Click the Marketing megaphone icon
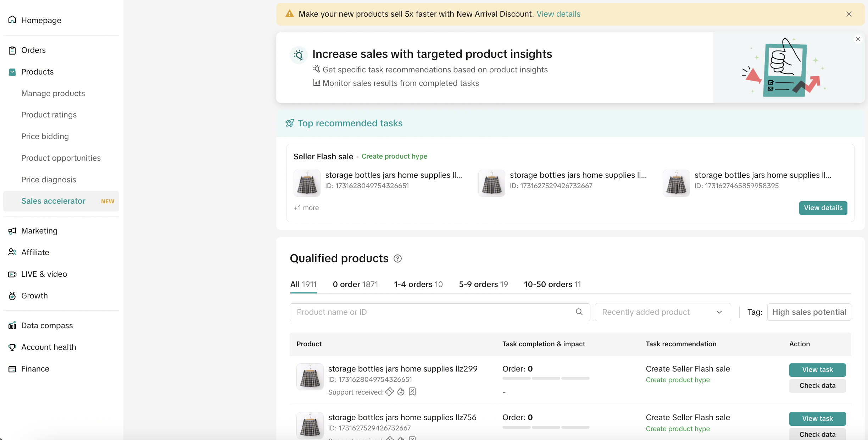868x440 pixels. (12, 231)
